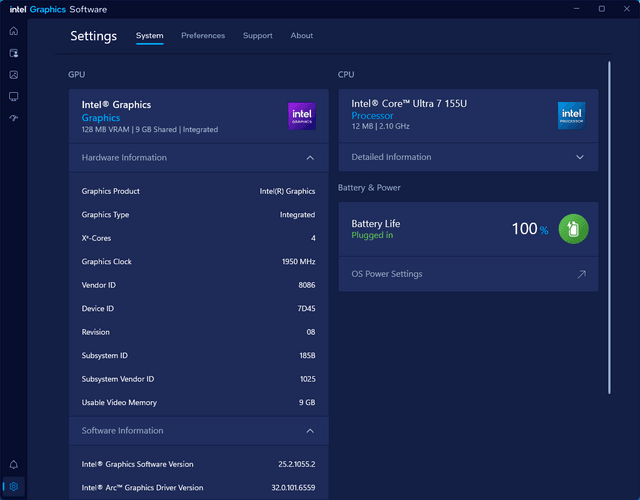
Task: Click the Subsystem Vendor ID value 1025
Action: coord(308,379)
